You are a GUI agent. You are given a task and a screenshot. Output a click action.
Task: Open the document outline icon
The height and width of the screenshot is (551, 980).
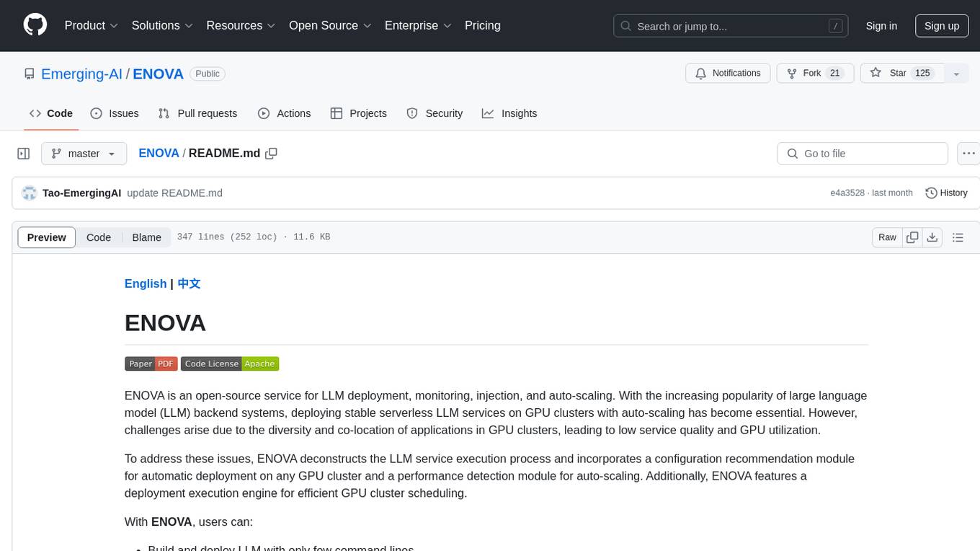pos(958,237)
